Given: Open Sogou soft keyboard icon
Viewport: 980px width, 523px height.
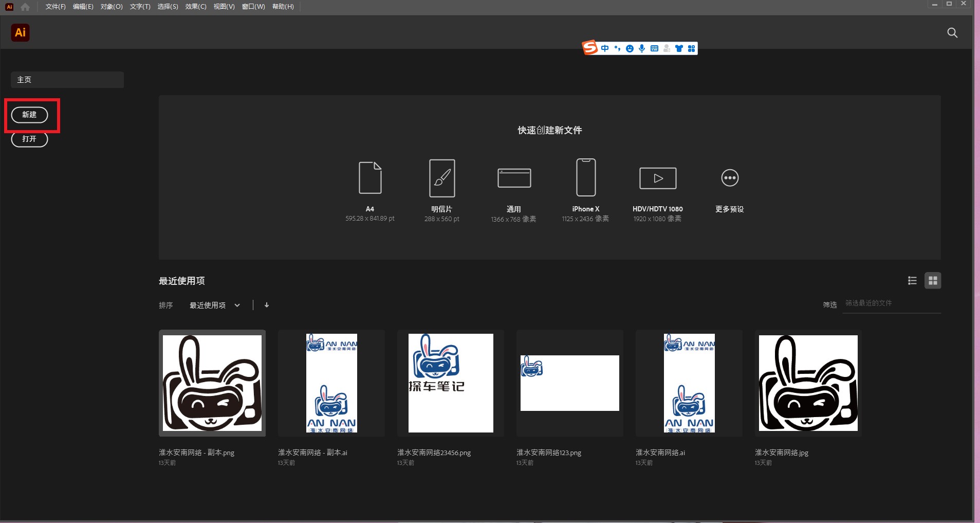Looking at the screenshot, I should pos(654,48).
